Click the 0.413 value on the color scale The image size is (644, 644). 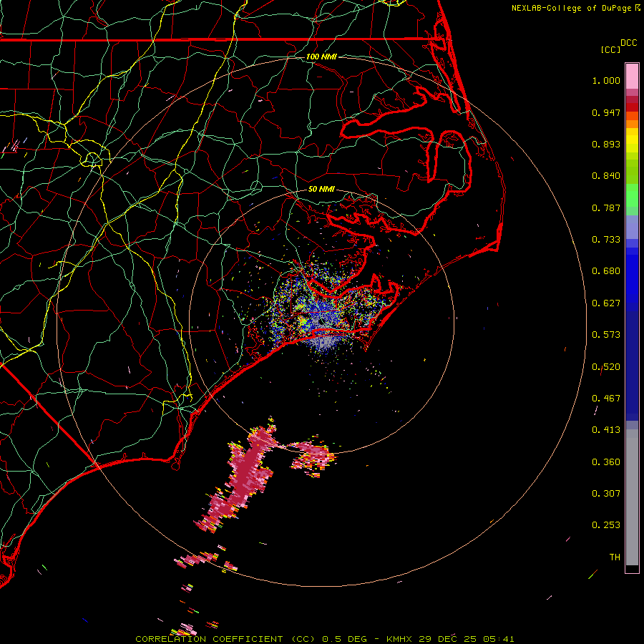606,430
